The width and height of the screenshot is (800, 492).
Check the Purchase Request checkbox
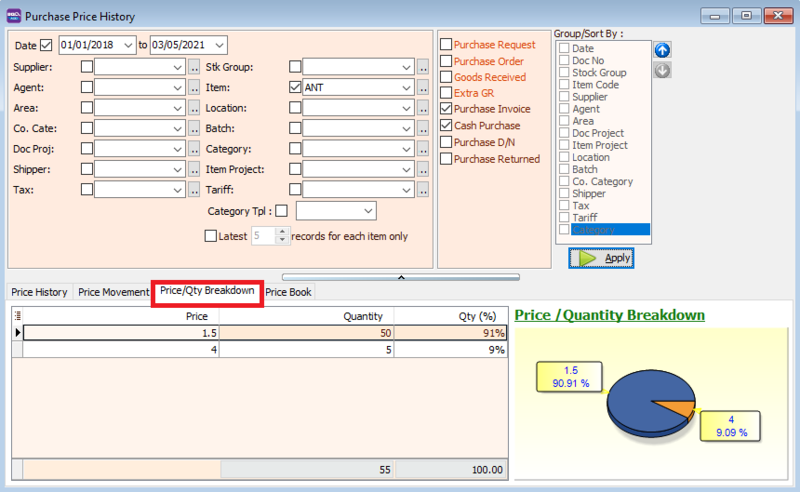[x=446, y=44]
